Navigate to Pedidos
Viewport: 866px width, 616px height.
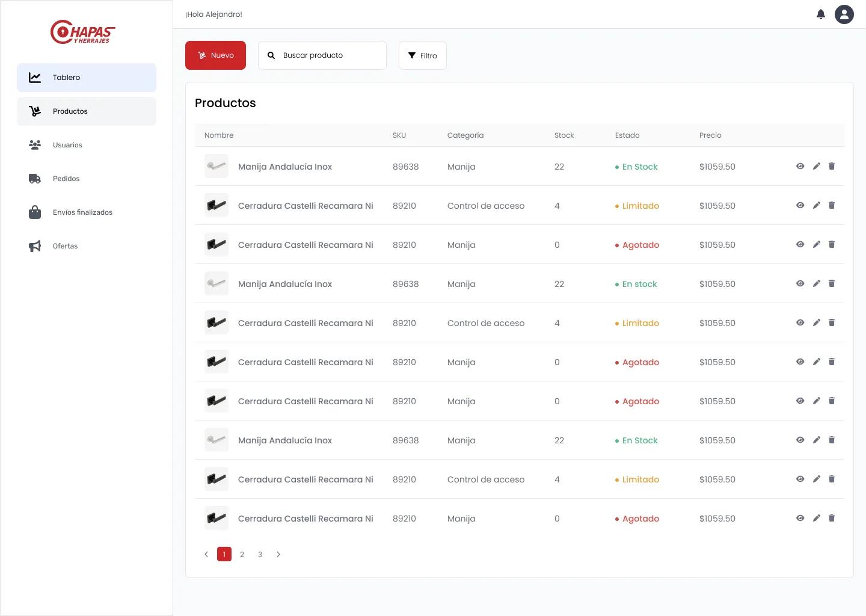point(87,179)
